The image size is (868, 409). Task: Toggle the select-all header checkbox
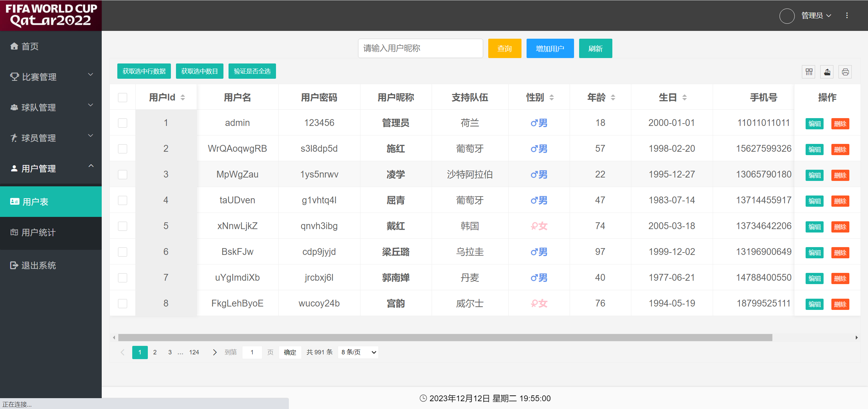[x=122, y=98]
